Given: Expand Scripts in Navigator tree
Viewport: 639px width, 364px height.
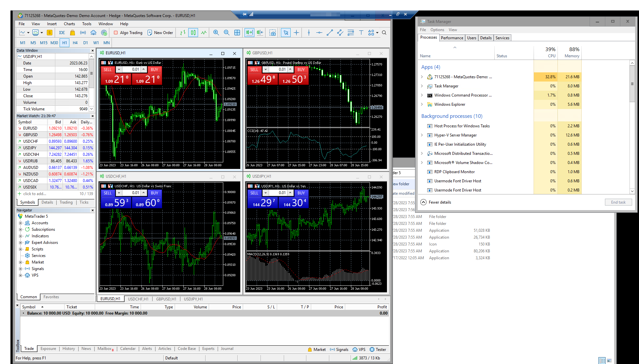Looking at the screenshot, I should 20,249.
